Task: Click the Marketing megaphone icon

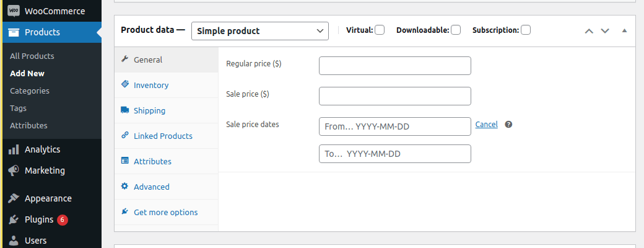Action: 14,170
